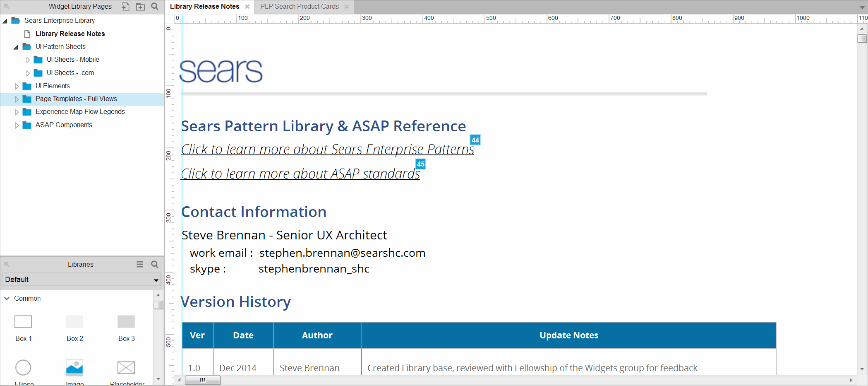This screenshot has height=386, width=868.
Task: Click the Libraries panel scrollbar thumb
Action: 158,305
